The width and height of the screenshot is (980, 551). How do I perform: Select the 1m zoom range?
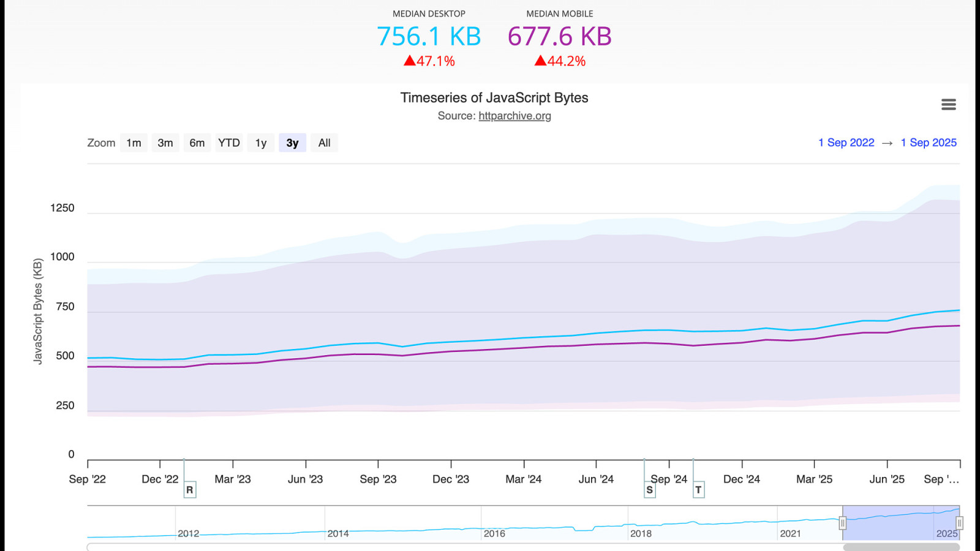point(134,143)
